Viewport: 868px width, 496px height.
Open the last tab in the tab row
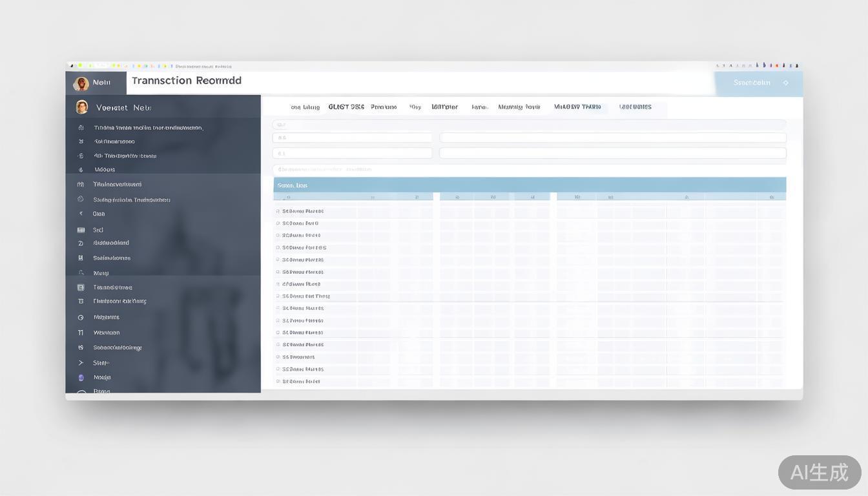635,107
